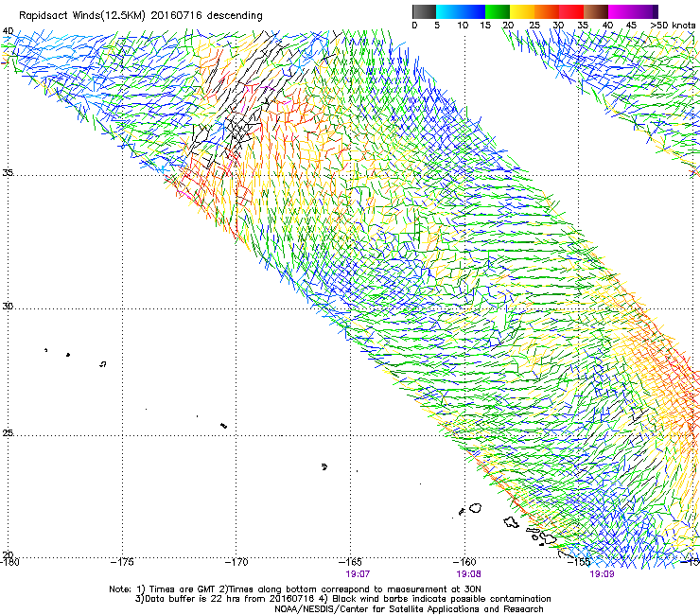The image size is (700, 615).
Task: Click the longitude label '-175' on bottom axis
Action: 122,562
